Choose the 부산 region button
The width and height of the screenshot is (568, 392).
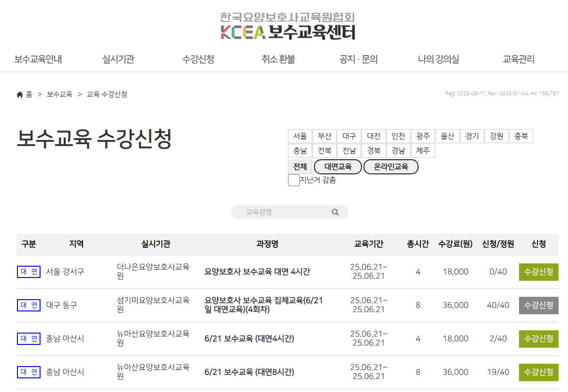(324, 136)
